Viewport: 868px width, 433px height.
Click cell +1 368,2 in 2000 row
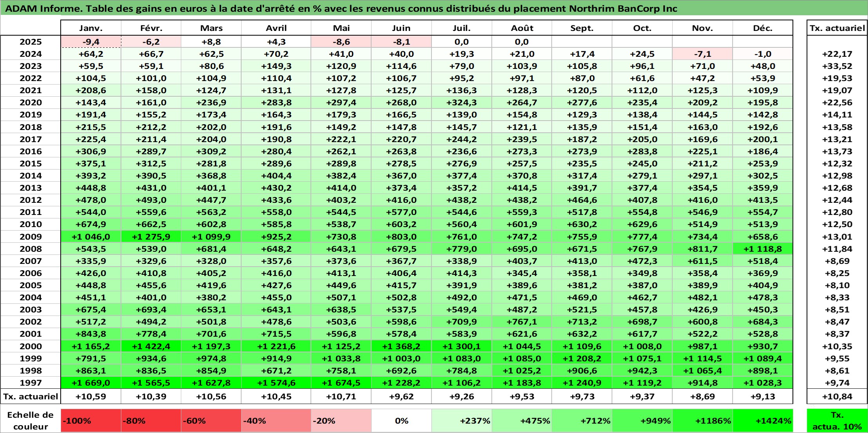pos(401,346)
